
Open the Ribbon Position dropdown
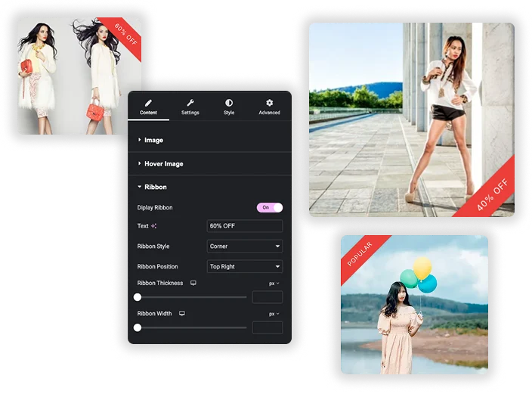(x=245, y=267)
